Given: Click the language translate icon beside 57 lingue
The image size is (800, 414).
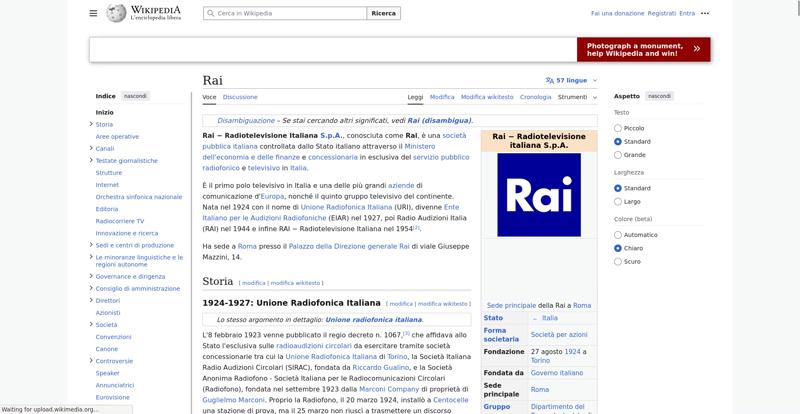Looking at the screenshot, I should [549, 81].
